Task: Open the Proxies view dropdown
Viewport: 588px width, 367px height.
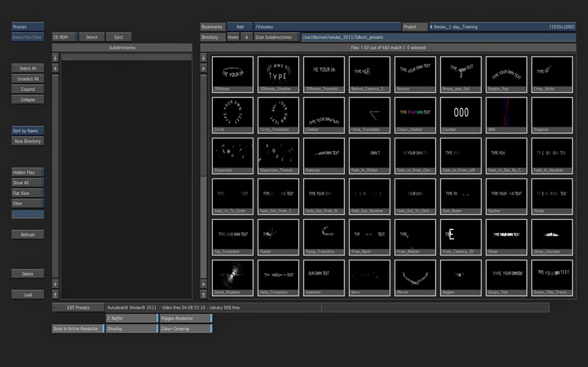Action: (28, 27)
